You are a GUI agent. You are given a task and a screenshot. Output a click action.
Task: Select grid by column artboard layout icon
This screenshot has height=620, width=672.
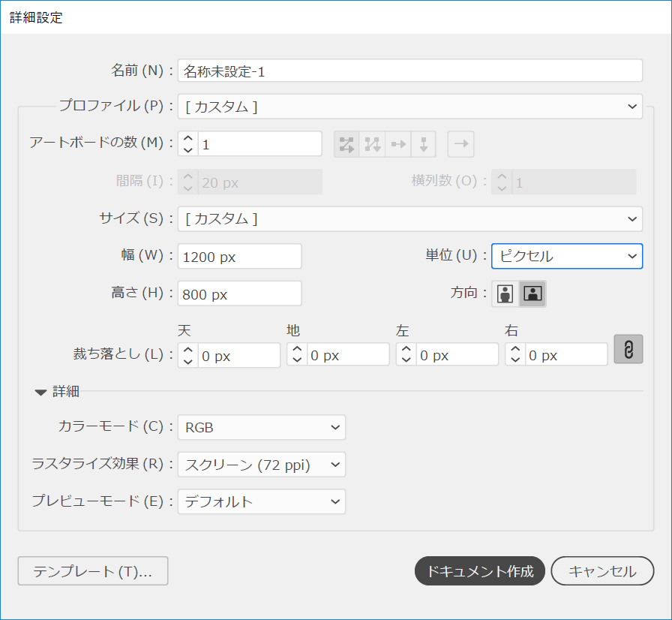click(372, 144)
